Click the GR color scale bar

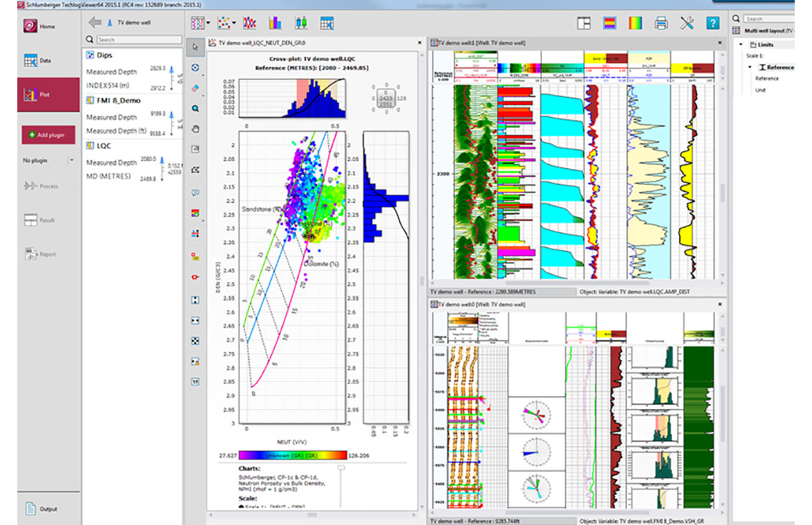tap(292, 455)
